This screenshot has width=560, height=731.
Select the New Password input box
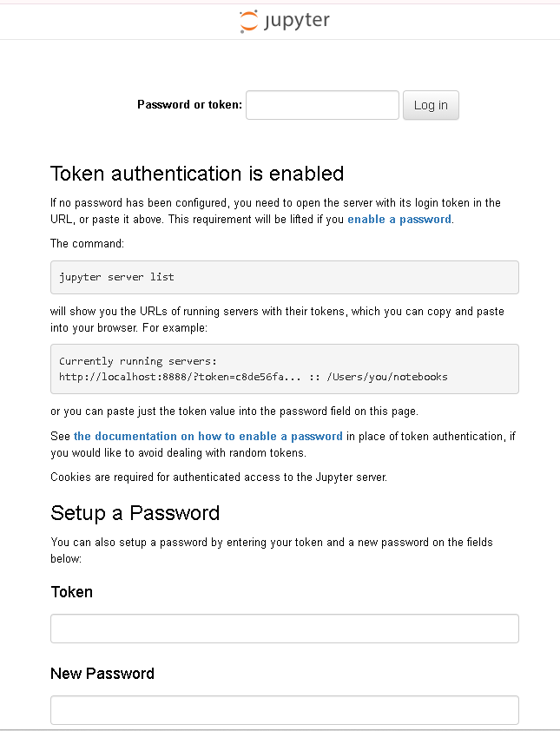(x=284, y=709)
